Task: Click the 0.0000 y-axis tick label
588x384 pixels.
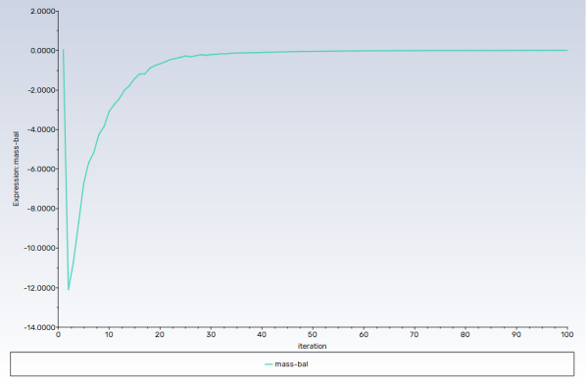Action: 42,51
